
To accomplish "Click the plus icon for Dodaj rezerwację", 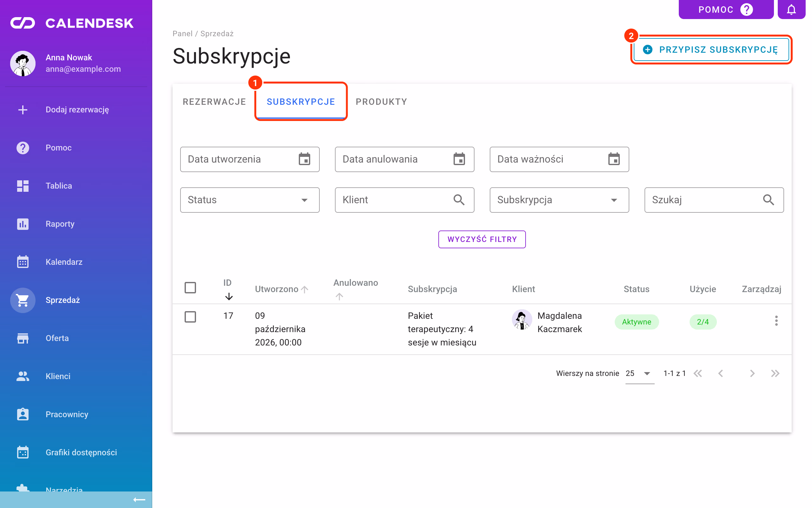I will [23, 110].
